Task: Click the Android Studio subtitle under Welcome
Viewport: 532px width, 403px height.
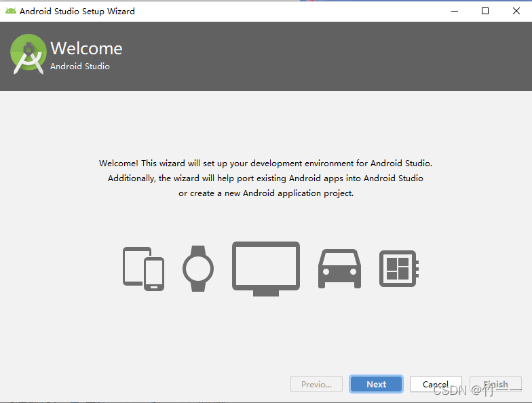Action: (x=80, y=66)
